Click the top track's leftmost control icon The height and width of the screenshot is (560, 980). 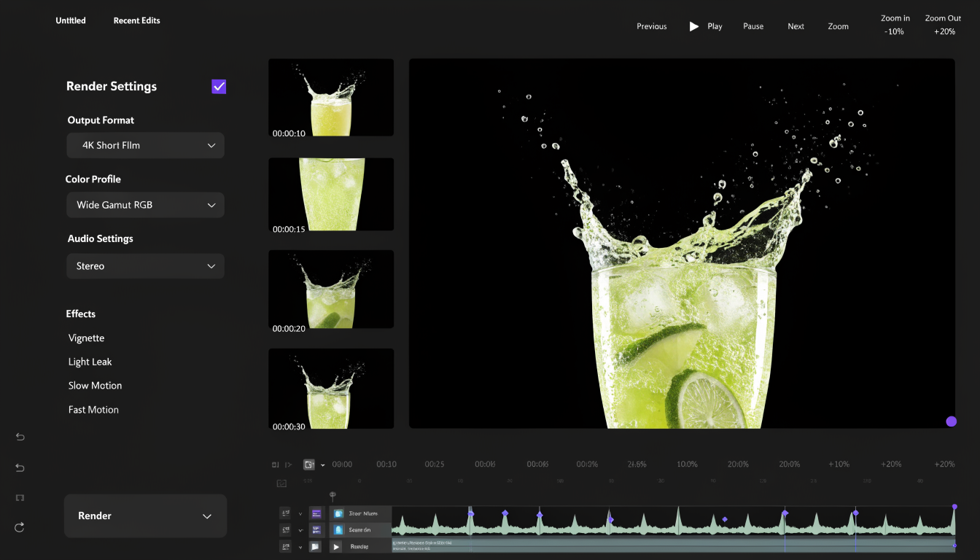pyautogui.click(x=285, y=513)
